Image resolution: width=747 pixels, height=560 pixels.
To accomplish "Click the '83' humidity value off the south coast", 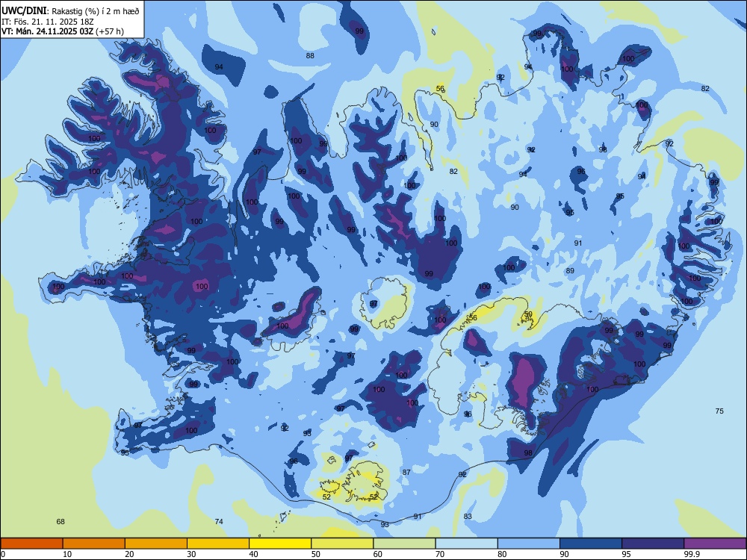I will (x=468, y=517).
